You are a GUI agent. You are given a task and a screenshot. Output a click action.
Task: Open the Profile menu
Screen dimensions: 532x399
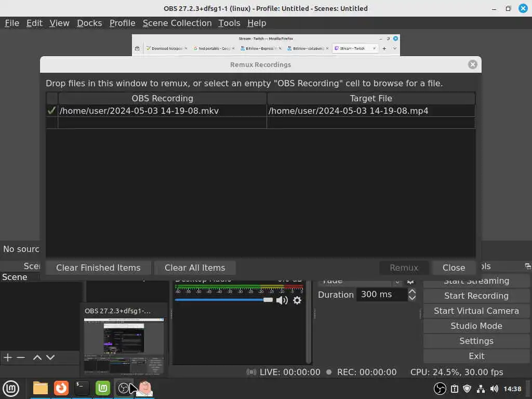pos(122,23)
